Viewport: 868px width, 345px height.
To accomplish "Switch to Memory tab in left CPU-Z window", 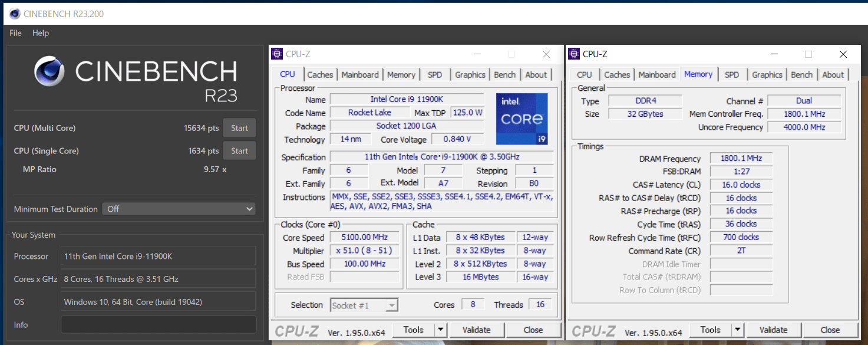I will [x=401, y=75].
